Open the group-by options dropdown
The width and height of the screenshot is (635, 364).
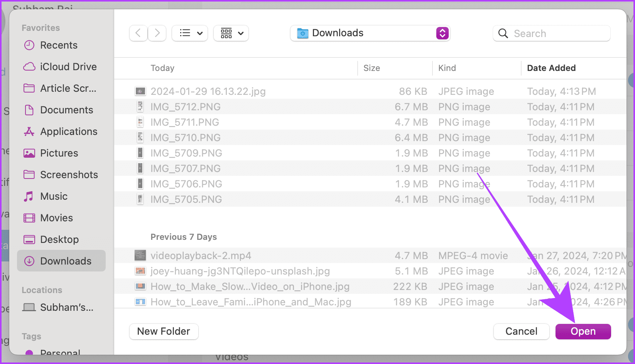(x=231, y=33)
